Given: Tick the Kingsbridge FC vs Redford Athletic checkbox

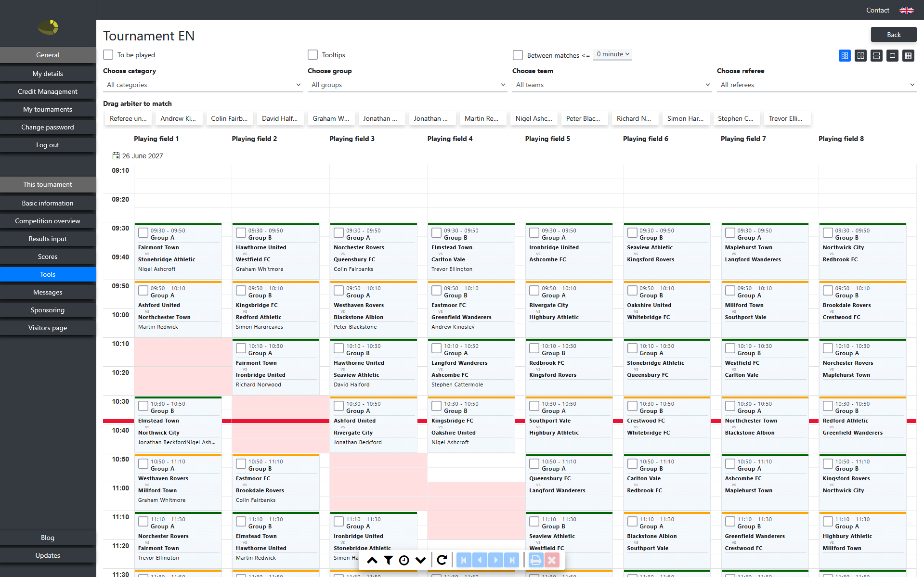Looking at the screenshot, I should pos(241,291).
